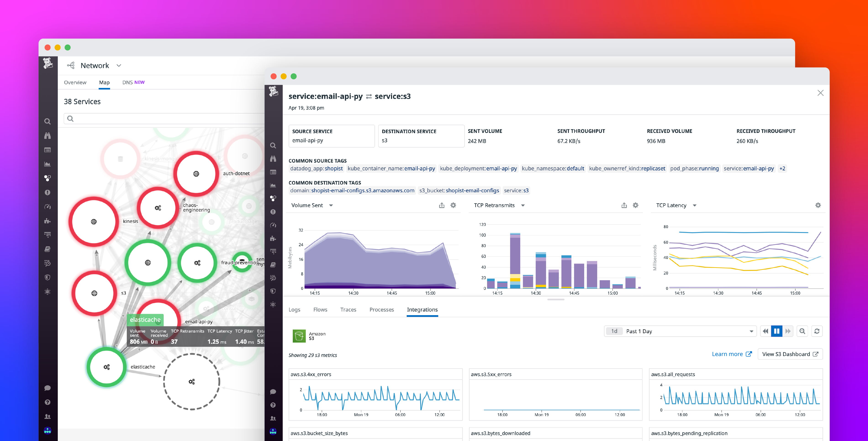Click the help question-mark icon in the sidebar
The width and height of the screenshot is (868, 441).
point(47,402)
